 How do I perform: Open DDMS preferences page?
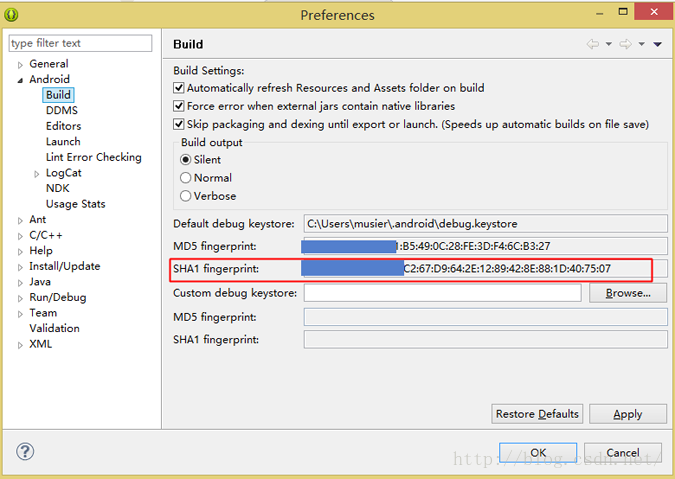pos(61,110)
